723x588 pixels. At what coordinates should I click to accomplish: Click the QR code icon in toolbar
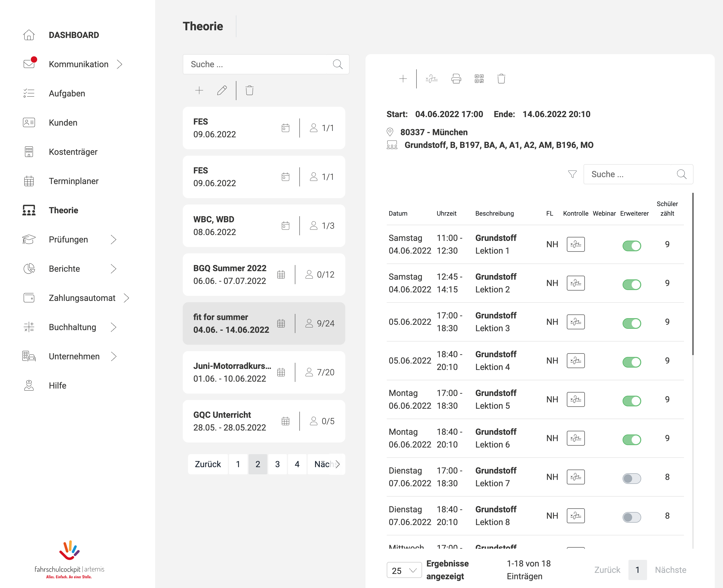click(x=479, y=79)
